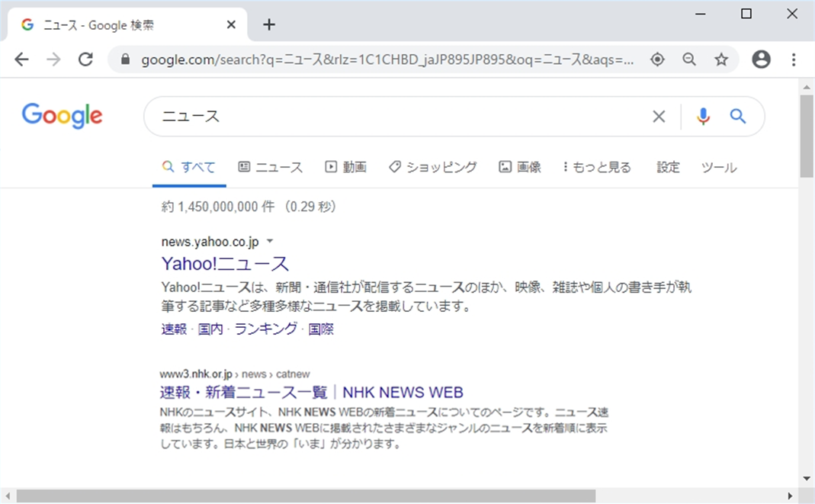Expand the news.yahoo.co.jp result dropdown arrow
815x504 pixels.
[270, 241]
